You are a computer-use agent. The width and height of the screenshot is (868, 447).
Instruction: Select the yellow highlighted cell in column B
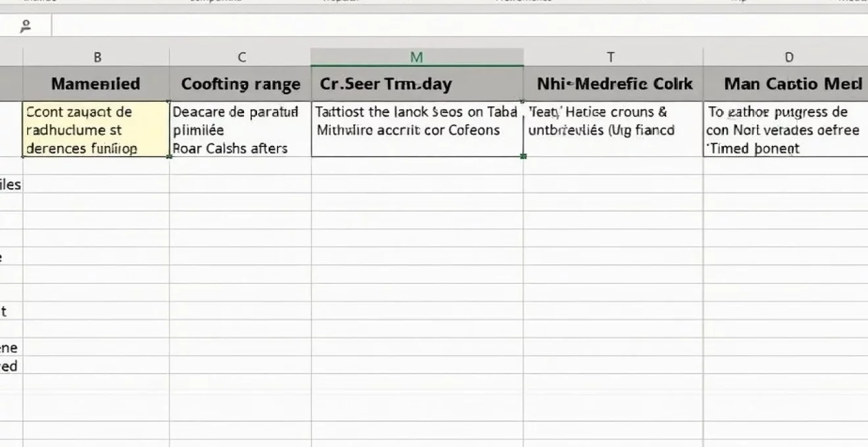coord(97,129)
